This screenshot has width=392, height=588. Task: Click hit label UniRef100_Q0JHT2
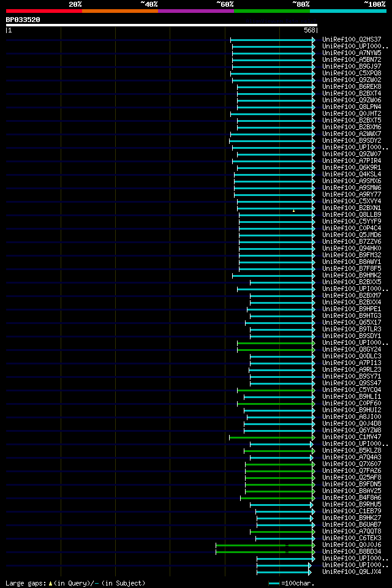(352, 114)
